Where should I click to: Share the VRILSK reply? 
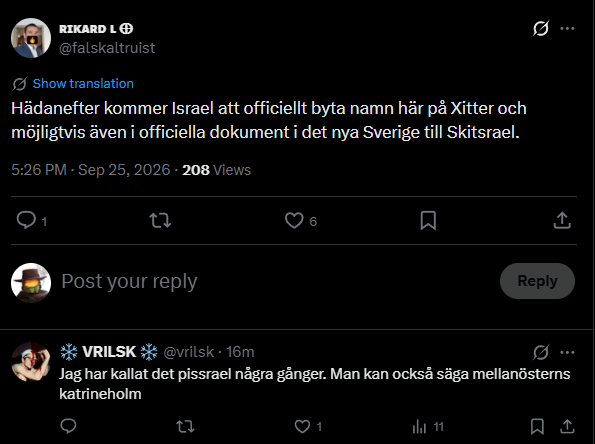pyautogui.click(x=567, y=427)
